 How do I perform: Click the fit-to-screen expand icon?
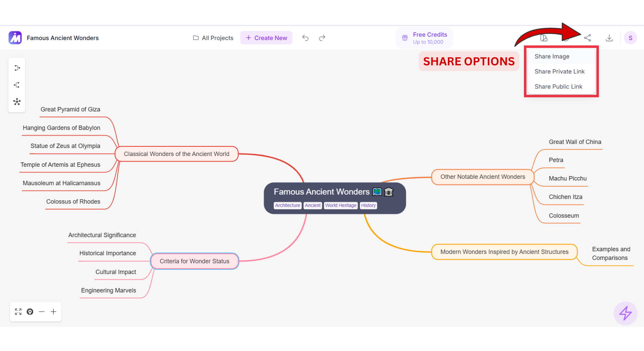coord(18,312)
